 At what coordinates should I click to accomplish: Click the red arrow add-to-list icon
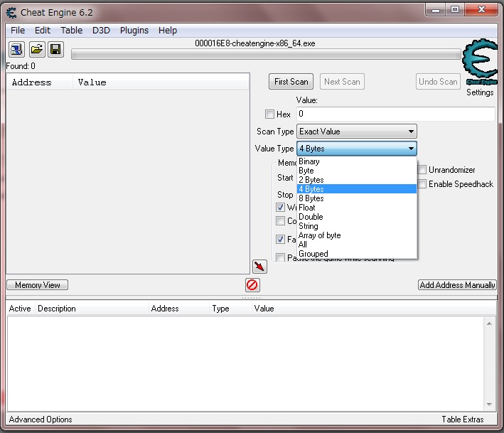point(259,266)
